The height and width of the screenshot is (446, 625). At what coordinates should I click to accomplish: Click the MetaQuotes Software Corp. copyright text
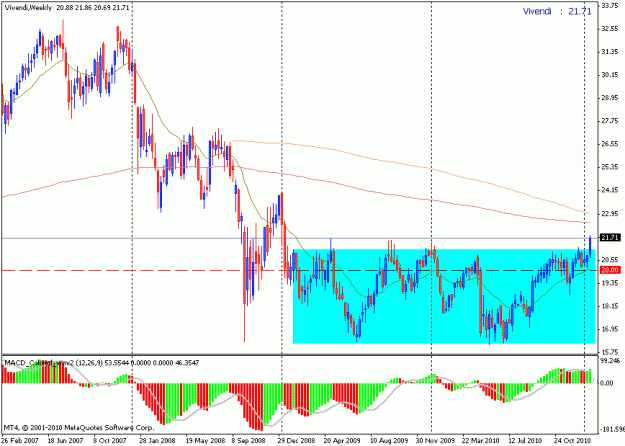coord(79,428)
